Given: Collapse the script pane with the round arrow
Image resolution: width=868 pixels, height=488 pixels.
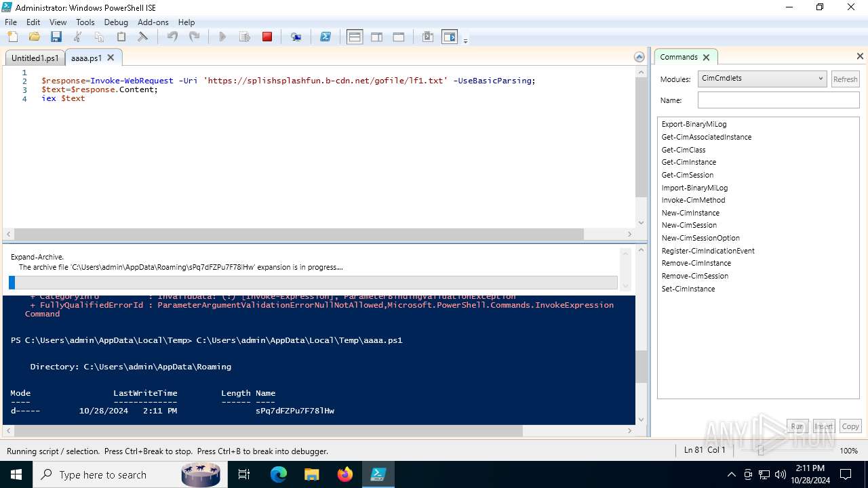Looking at the screenshot, I should (x=639, y=58).
